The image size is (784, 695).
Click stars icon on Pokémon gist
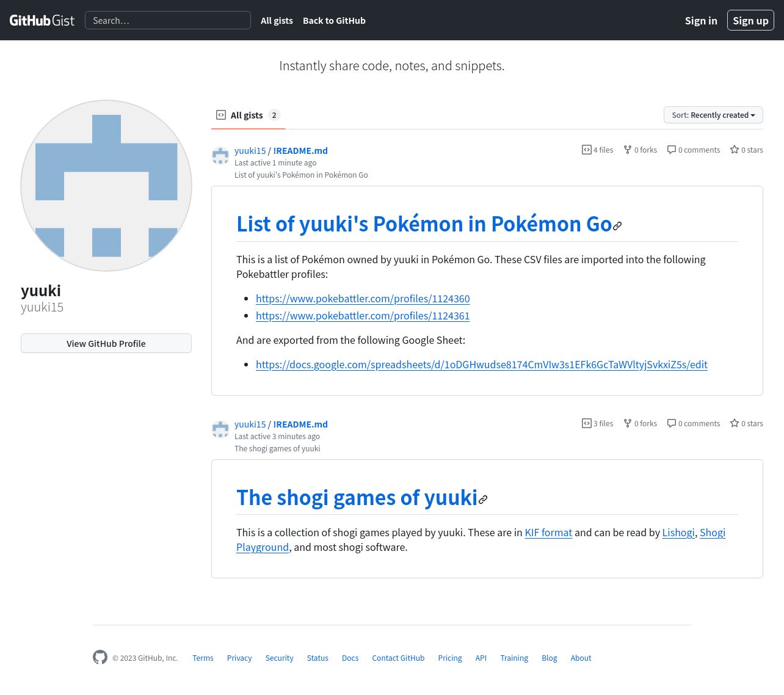[735, 150]
